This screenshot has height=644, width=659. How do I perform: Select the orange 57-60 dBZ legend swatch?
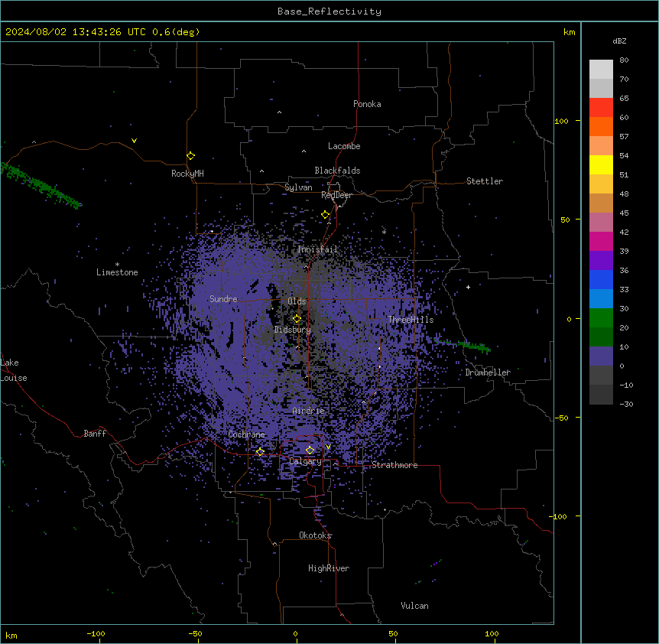pos(601,126)
